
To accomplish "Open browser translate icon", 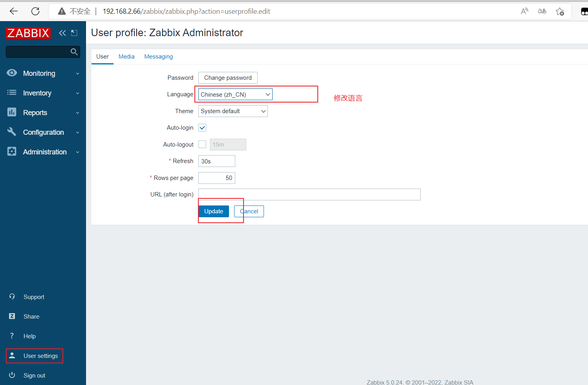I will pos(542,11).
